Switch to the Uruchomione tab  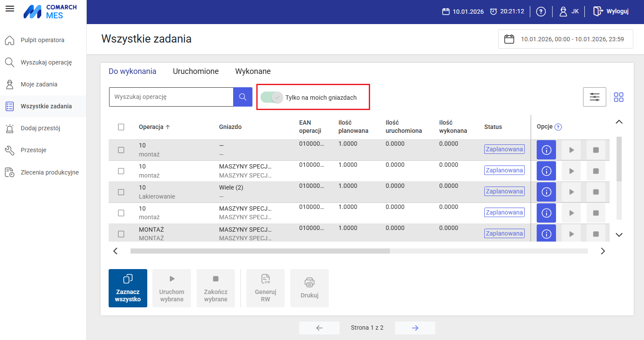[196, 71]
